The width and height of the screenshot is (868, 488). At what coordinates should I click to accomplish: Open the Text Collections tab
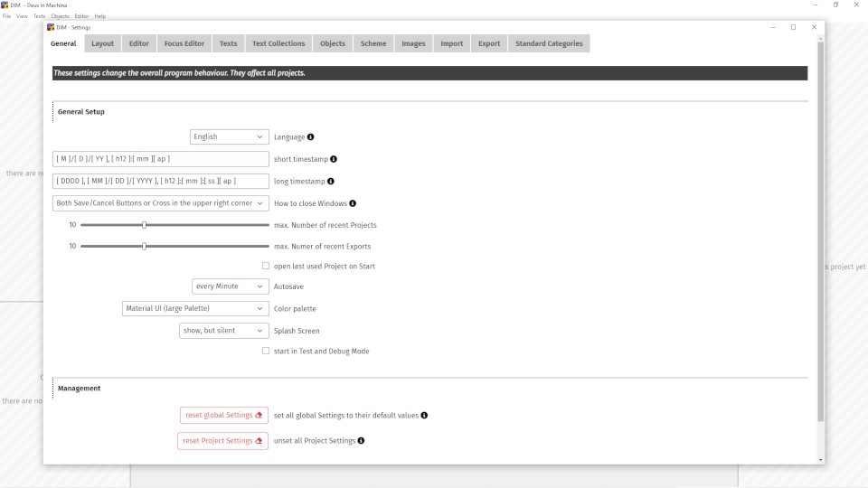click(x=278, y=43)
